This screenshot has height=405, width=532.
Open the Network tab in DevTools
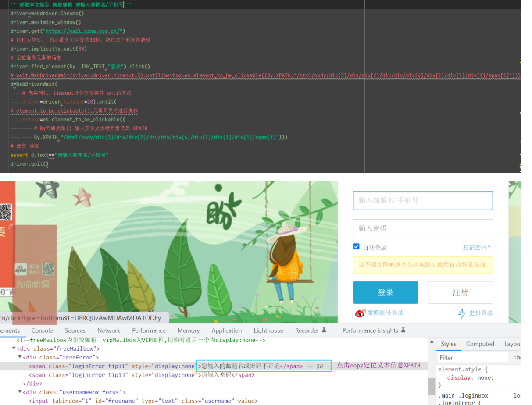pyautogui.click(x=109, y=330)
